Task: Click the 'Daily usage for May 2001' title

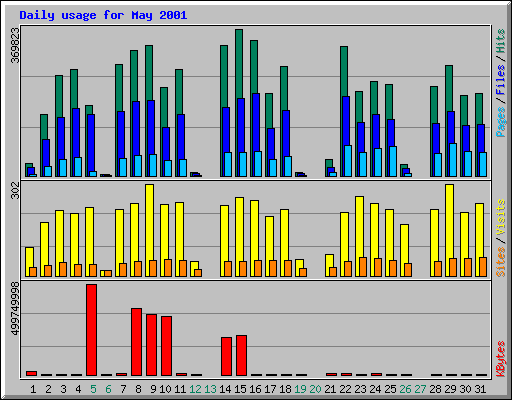Action: coord(103,15)
